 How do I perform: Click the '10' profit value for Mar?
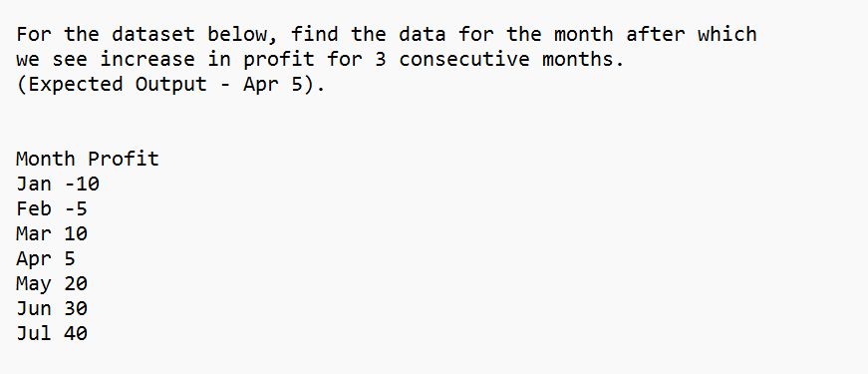pyautogui.click(x=76, y=233)
